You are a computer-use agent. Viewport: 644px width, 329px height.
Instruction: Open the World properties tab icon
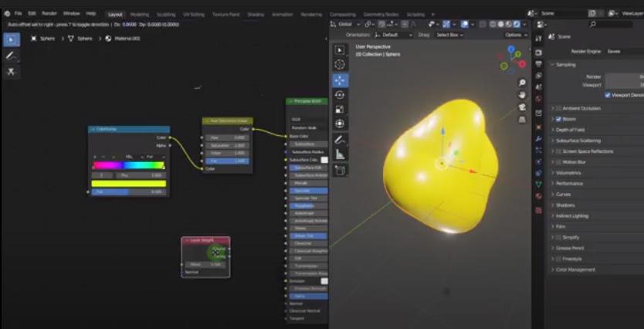pyautogui.click(x=539, y=99)
